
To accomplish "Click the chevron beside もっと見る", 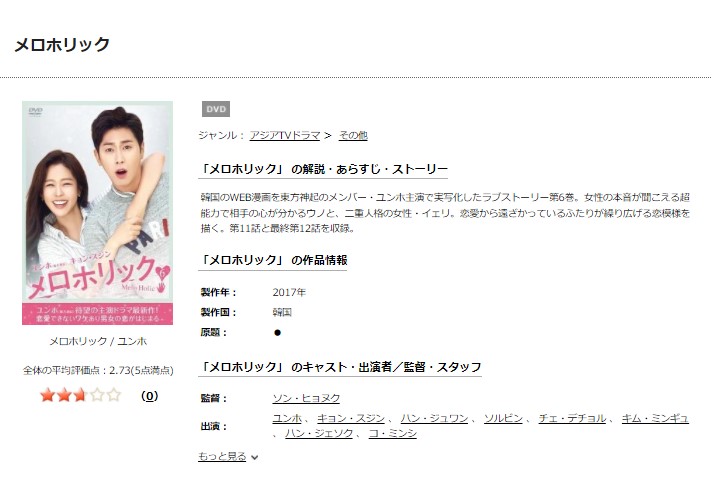I will pyautogui.click(x=255, y=457).
